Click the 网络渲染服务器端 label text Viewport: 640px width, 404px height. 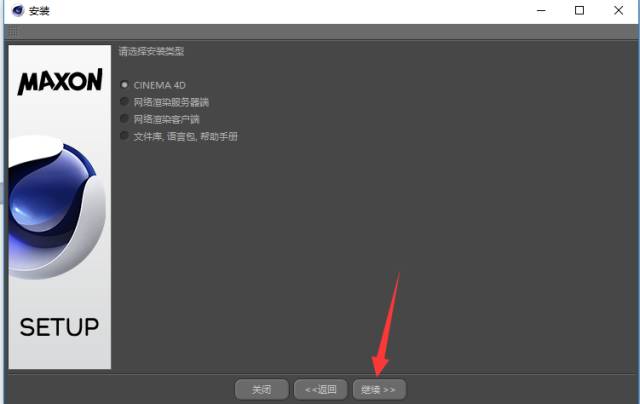[x=171, y=102]
